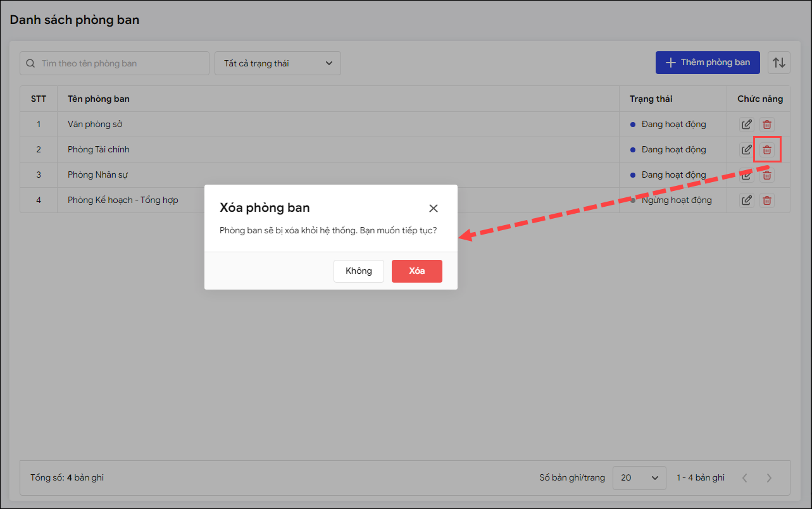Viewport: 812px width, 509px height.
Task: Select the Phòng Nhân sự row
Action: click(98, 175)
